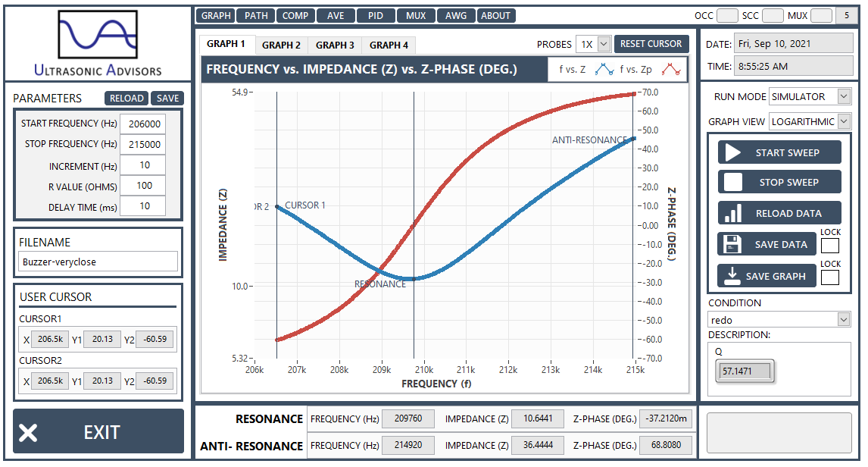Click the Parameters Reload button

tap(126, 98)
